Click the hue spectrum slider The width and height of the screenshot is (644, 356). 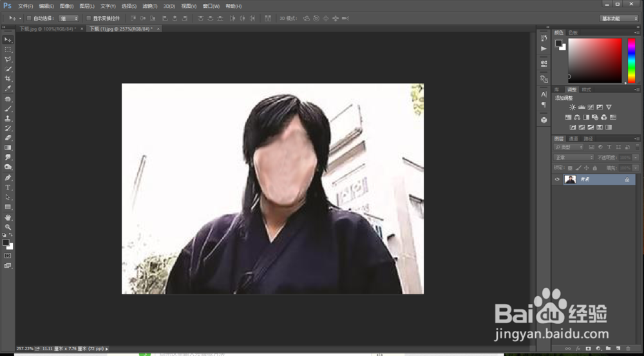[632, 61]
